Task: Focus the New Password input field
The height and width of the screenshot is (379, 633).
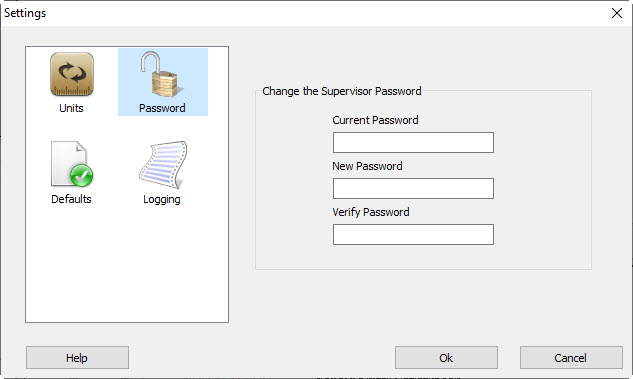Action: (413, 188)
